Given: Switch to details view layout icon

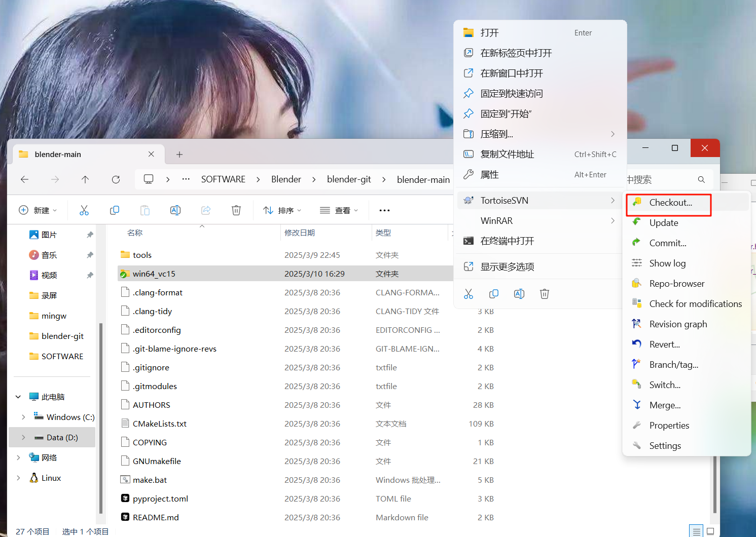Looking at the screenshot, I should (696, 531).
